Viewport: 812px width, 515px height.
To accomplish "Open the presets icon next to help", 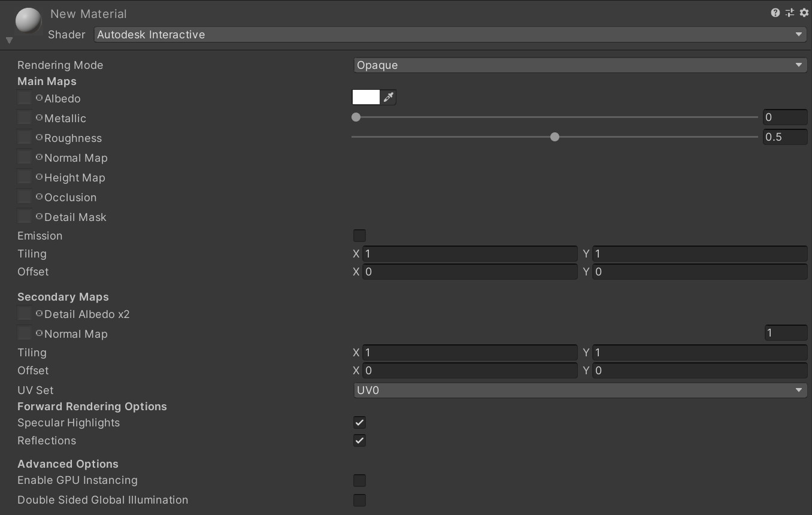I will click(x=790, y=12).
